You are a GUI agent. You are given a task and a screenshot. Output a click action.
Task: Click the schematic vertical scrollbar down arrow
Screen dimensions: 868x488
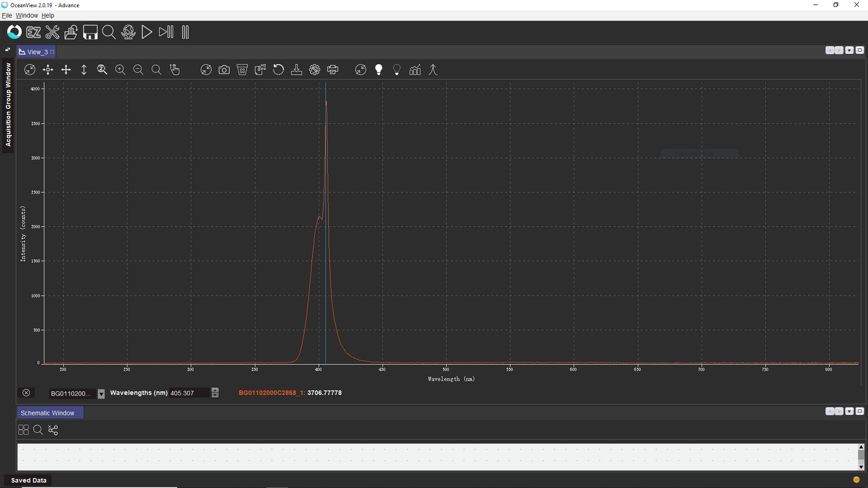coord(861,467)
